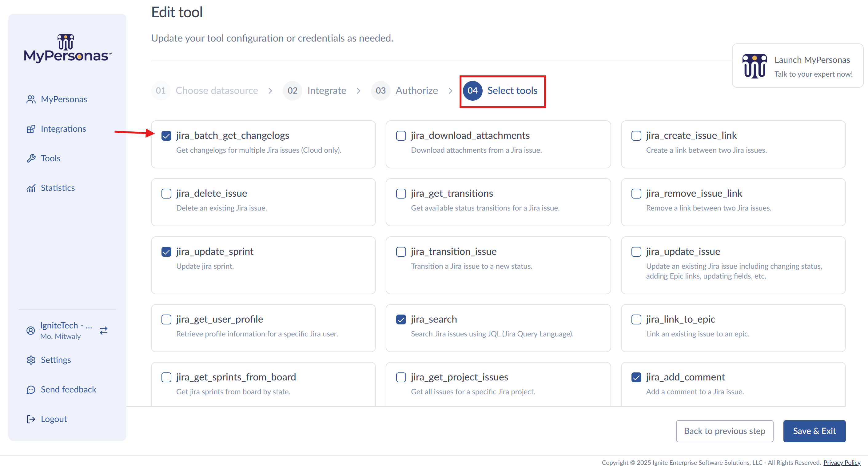This screenshot has width=868, height=466.
Task: Enable jira_download_attachments checkbox
Action: tap(401, 135)
